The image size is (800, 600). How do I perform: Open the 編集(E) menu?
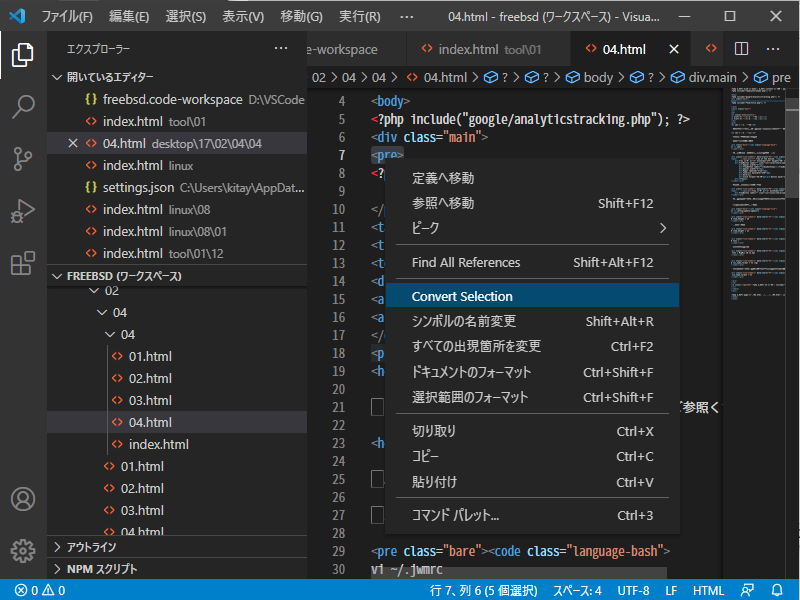[x=129, y=17]
